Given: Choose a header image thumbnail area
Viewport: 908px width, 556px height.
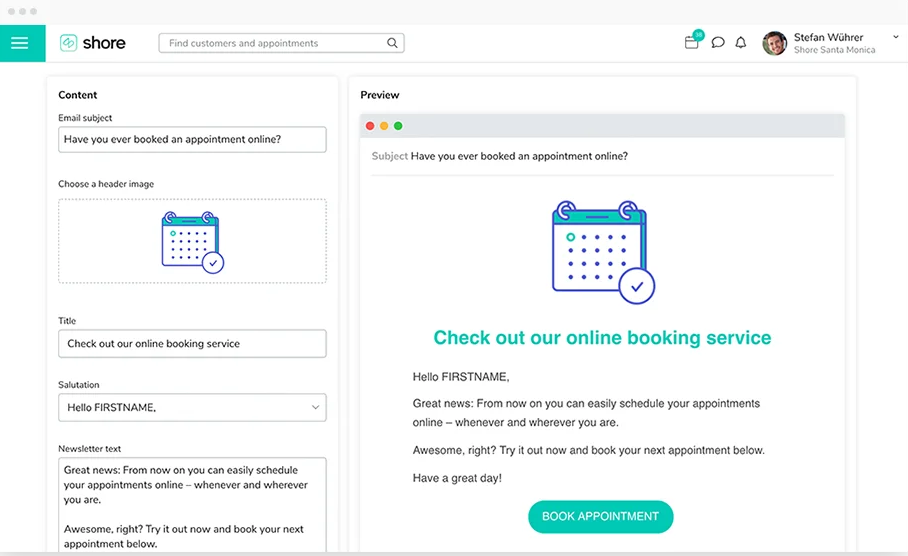Looking at the screenshot, I should click(x=192, y=241).
